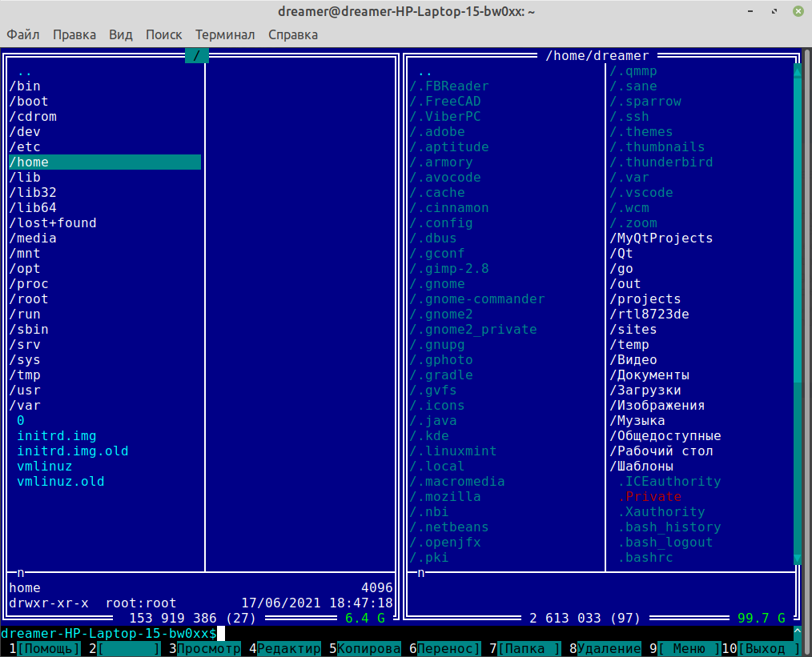Click the Меню function key button

click(x=689, y=648)
